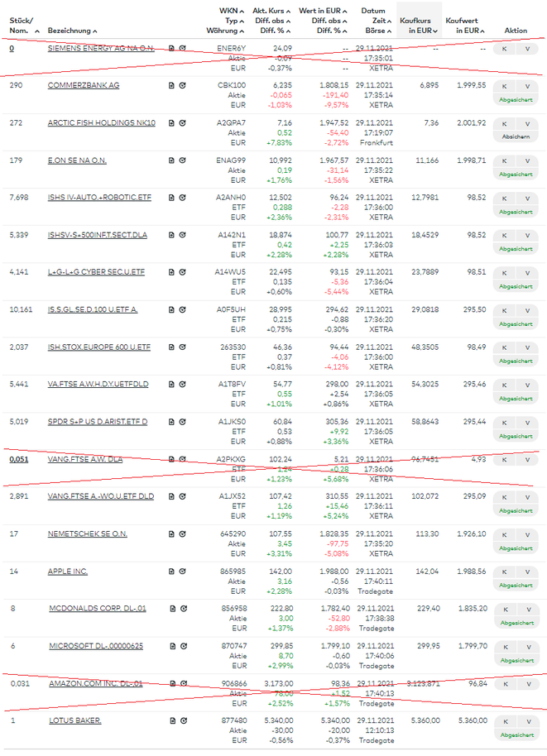This screenshot has width=547, height=756.
Task: Click circular arrow icon beside APPLE INC.
Action: point(183,572)
